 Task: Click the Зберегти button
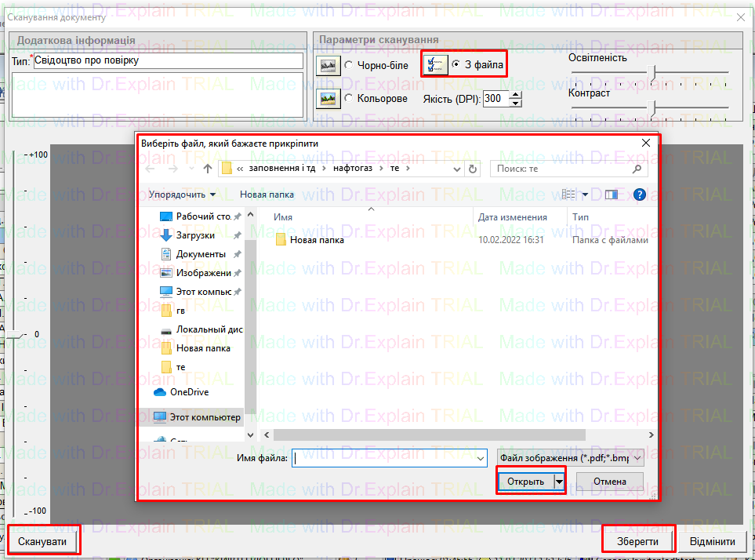click(637, 542)
